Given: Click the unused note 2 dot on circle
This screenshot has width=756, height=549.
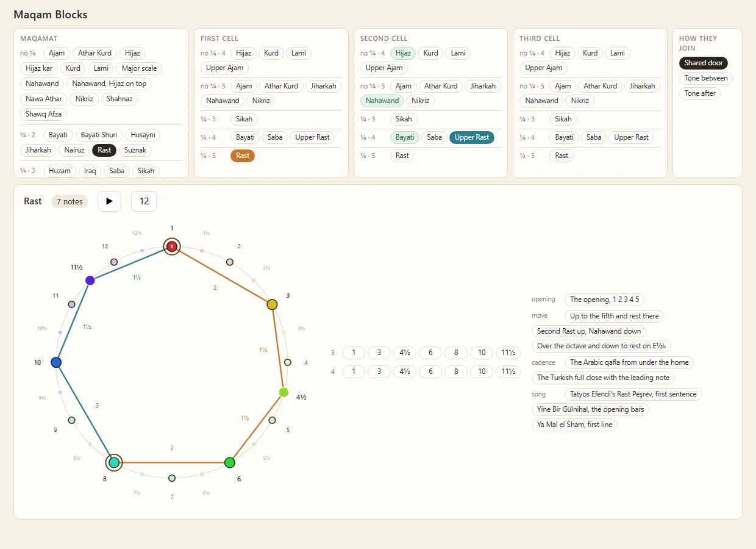Looking at the screenshot, I should [230, 262].
